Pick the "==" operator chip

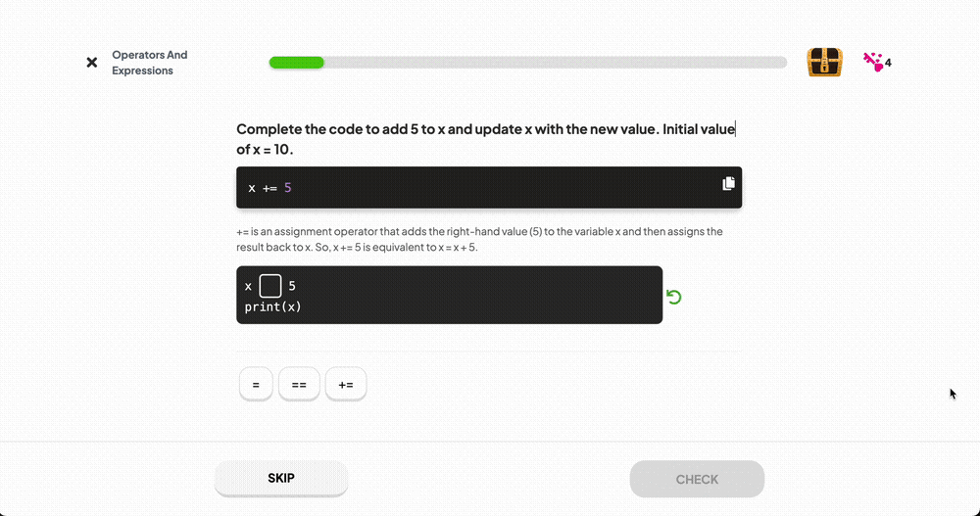coord(299,384)
